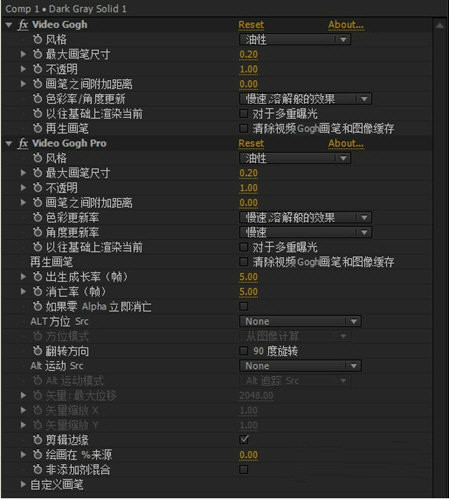Open 风格 油性 dropdown under Video Gogh Pro

tap(295, 158)
